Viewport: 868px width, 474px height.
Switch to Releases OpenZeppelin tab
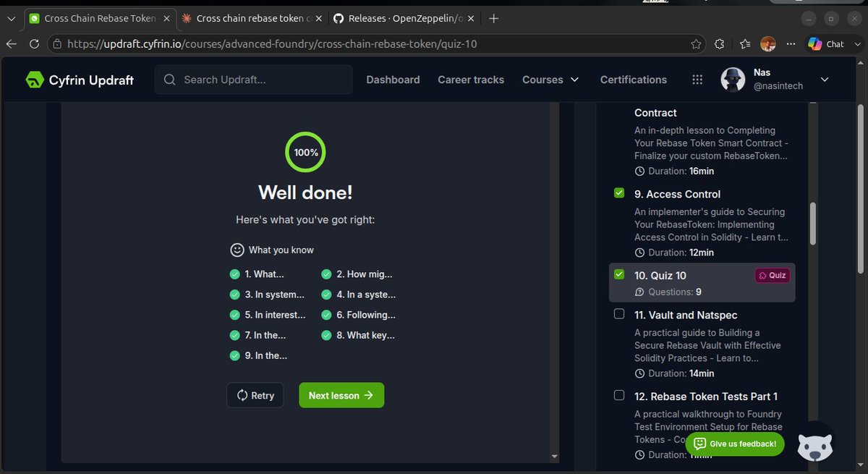pos(405,18)
